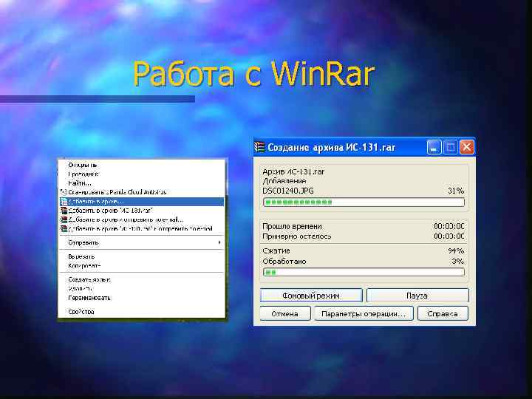Click the Обработано 3% value

pyautogui.click(x=457, y=262)
